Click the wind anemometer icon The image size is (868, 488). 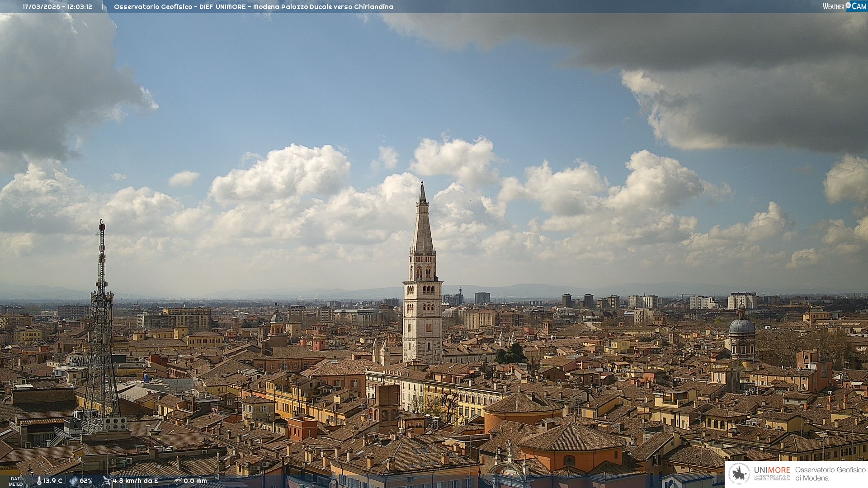(x=107, y=481)
